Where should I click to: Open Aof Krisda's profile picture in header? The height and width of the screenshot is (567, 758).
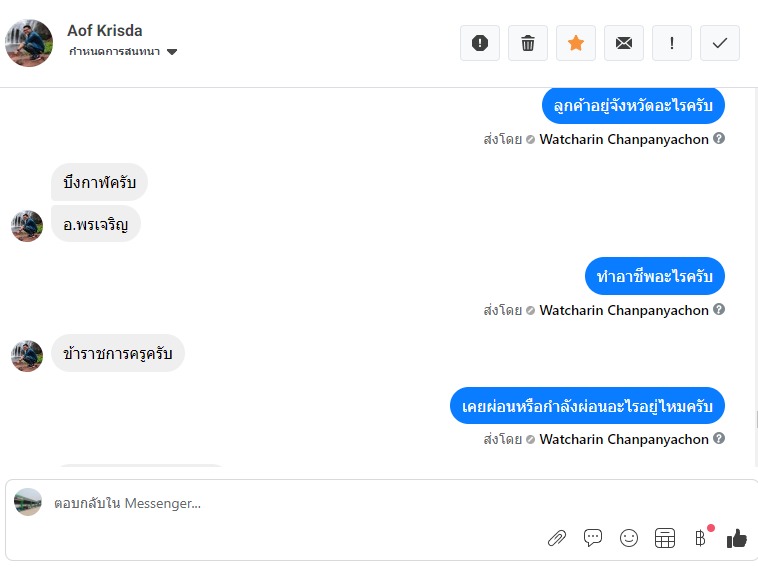(29, 43)
